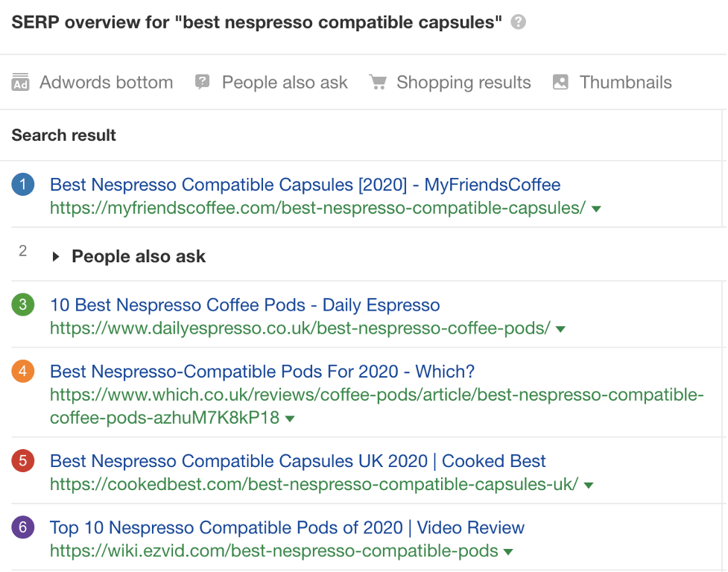
Task: Open dropdown next to which.co.uk URL
Action: pyautogui.click(x=290, y=419)
